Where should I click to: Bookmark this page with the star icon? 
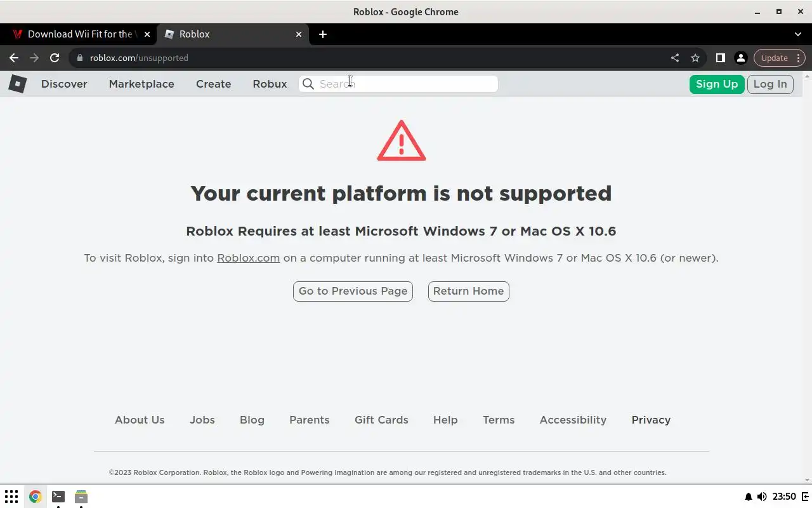(695, 58)
